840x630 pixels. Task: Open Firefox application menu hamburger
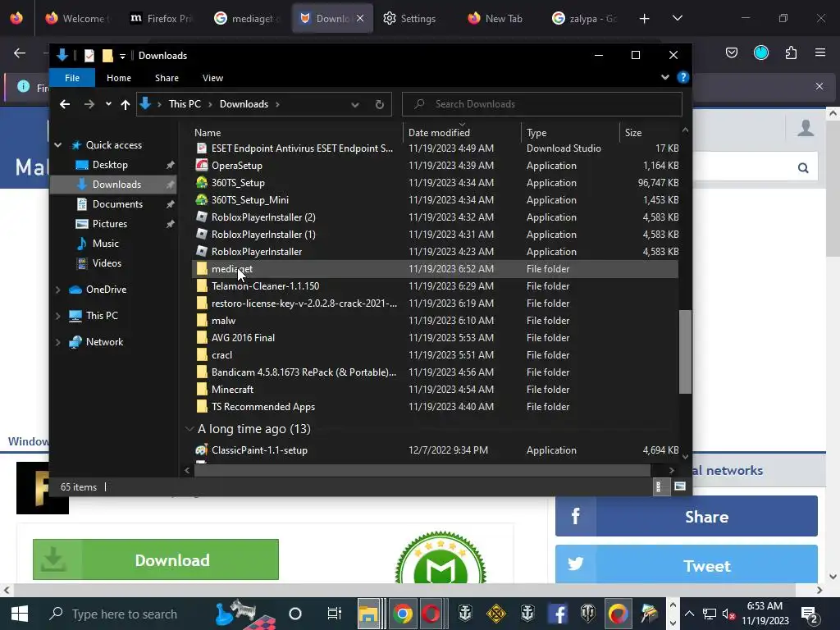[819, 52]
